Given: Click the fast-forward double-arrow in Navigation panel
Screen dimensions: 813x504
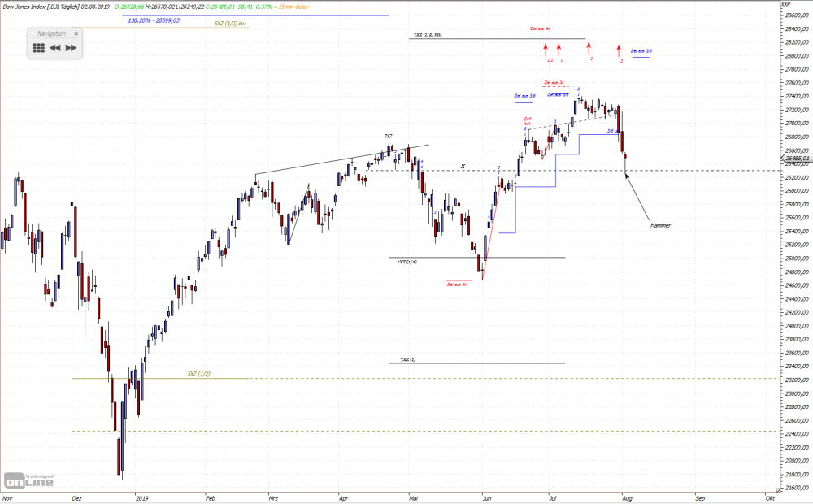Looking at the screenshot, I should (x=71, y=48).
